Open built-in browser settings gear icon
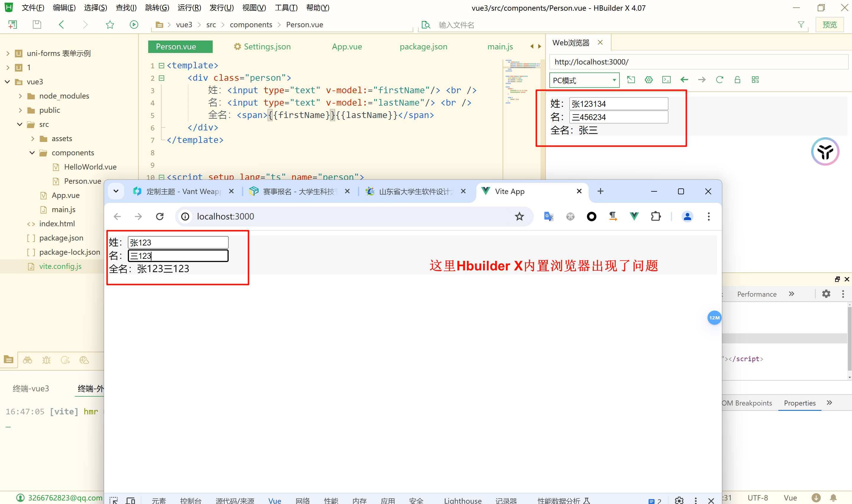Viewport: 852px width, 504px height. click(648, 80)
